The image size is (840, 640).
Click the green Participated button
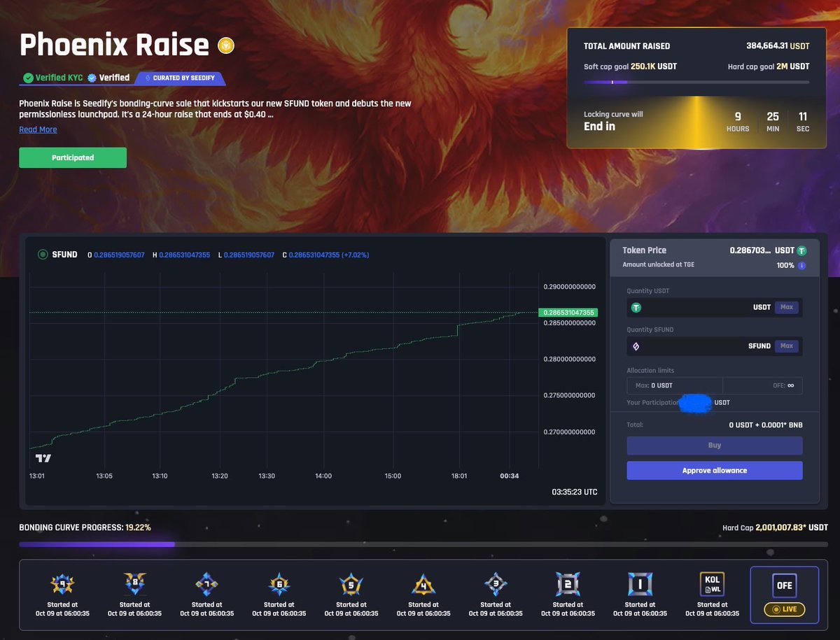pyautogui.click(x=73, y=158)
